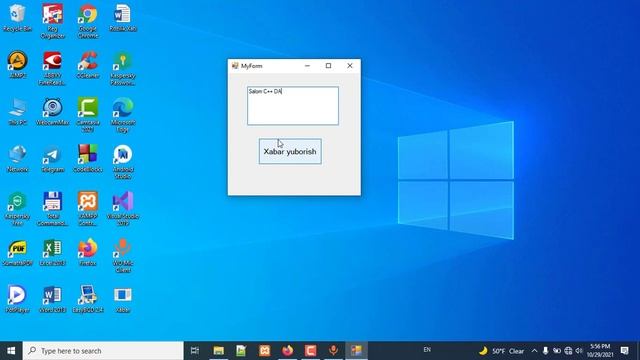The height and width of the screenshot is (360, 640).
Task: Select the CCleaner desktop icon
Action: [x=88, y=64]
